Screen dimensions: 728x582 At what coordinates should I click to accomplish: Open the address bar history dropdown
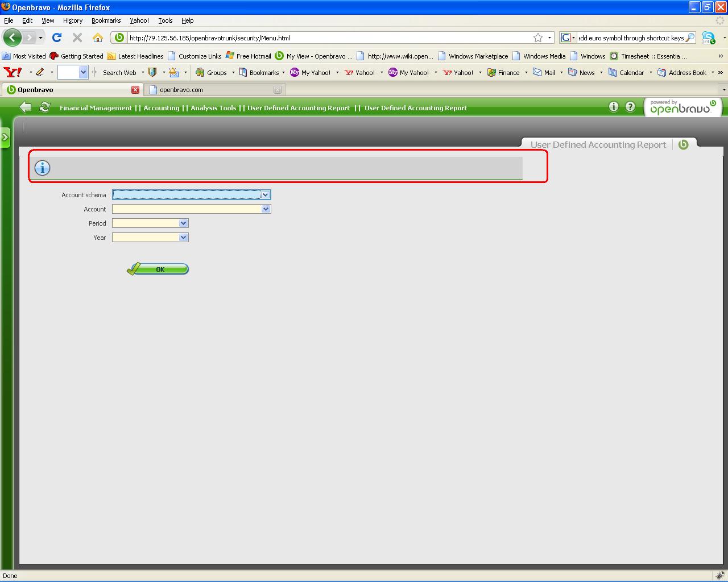point(549,38)
